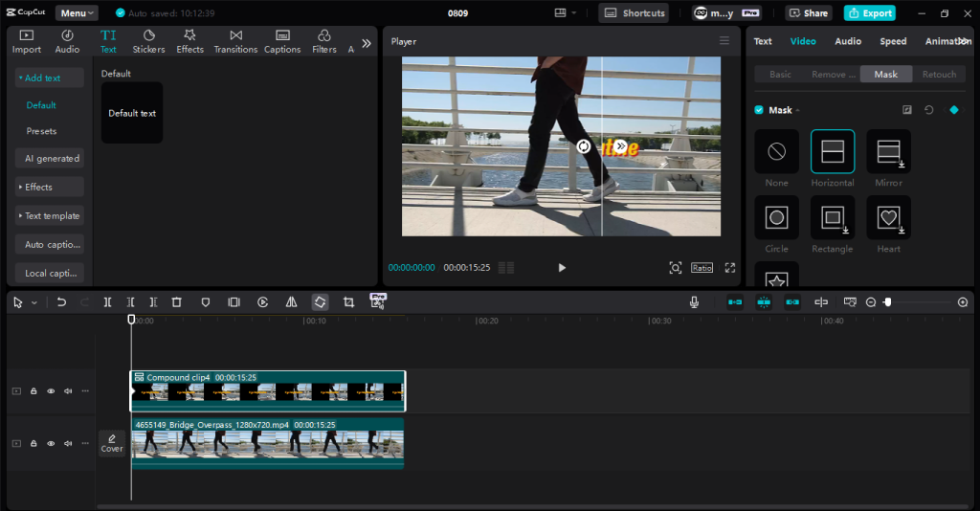Click the Undo arrow icon
980x511 pixels.
click(x=61, y=302)
